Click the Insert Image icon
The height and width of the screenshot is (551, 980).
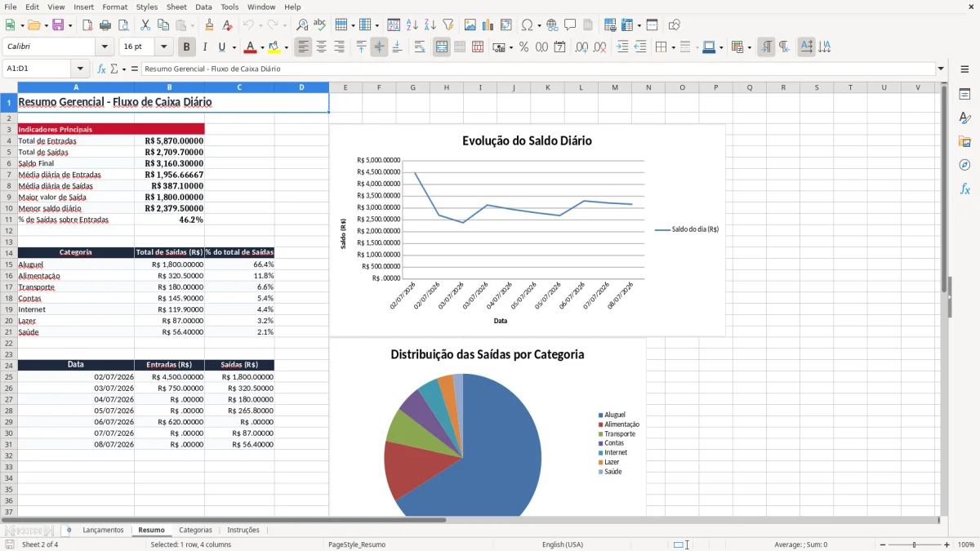point(470,25)
